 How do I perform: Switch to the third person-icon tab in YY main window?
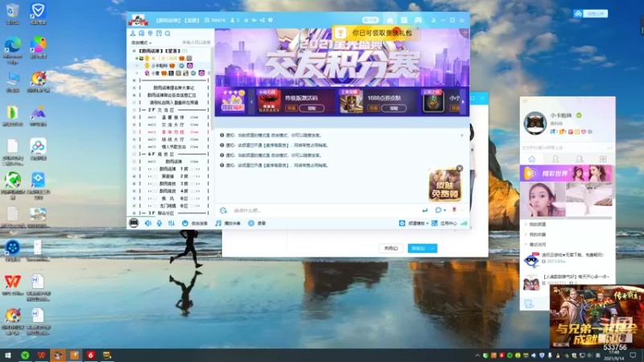click(x=580, y=158)
